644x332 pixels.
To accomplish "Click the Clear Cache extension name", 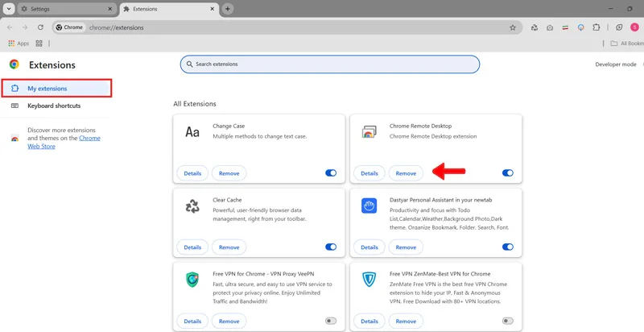I will [x=227, y=200].
